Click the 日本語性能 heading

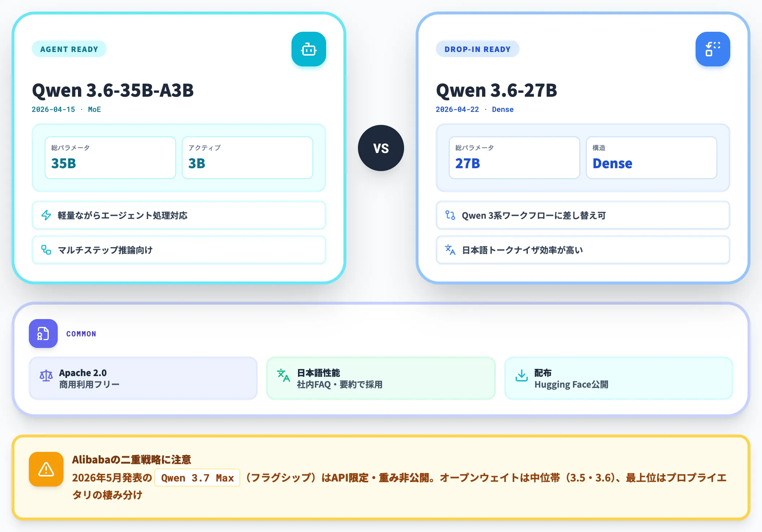click(x=319, y=373)
